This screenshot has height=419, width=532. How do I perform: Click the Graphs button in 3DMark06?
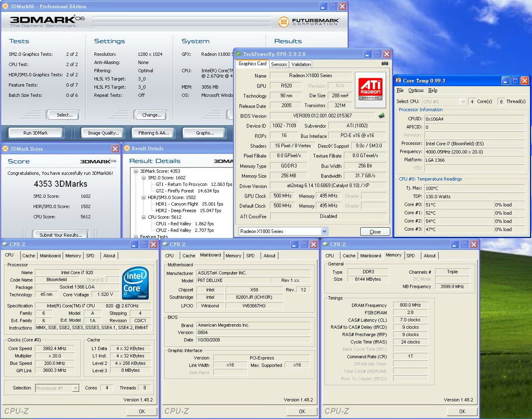205,133
